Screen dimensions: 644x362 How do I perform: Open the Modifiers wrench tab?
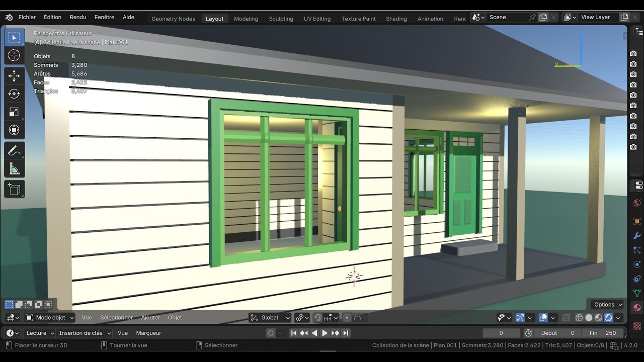637,236
